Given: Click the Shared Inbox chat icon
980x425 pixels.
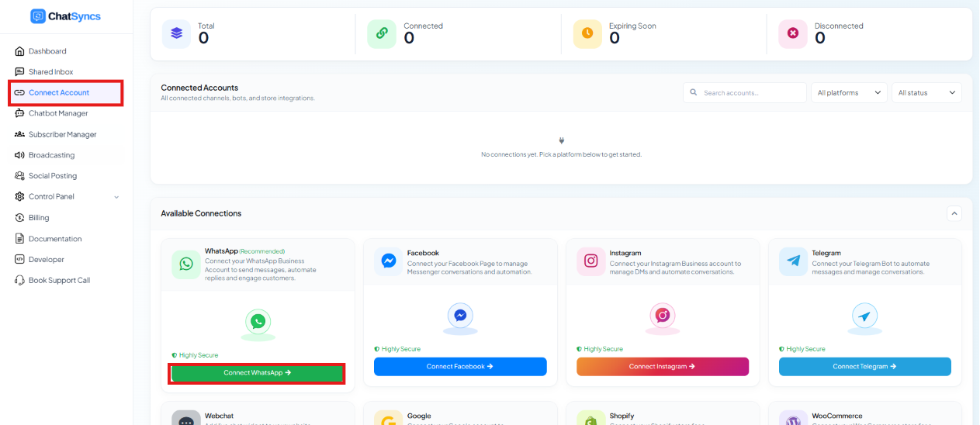Looking at the screenshot, I should coord(19,71).
